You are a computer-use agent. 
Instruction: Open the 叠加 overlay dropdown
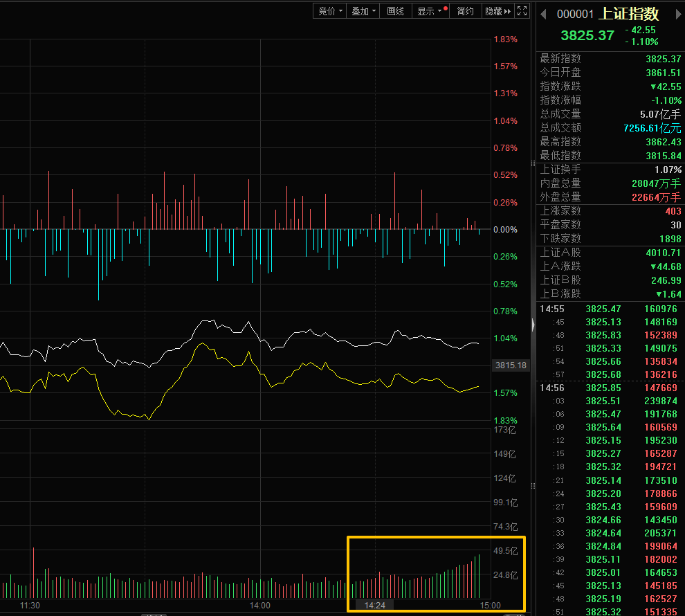click(364, 11)
